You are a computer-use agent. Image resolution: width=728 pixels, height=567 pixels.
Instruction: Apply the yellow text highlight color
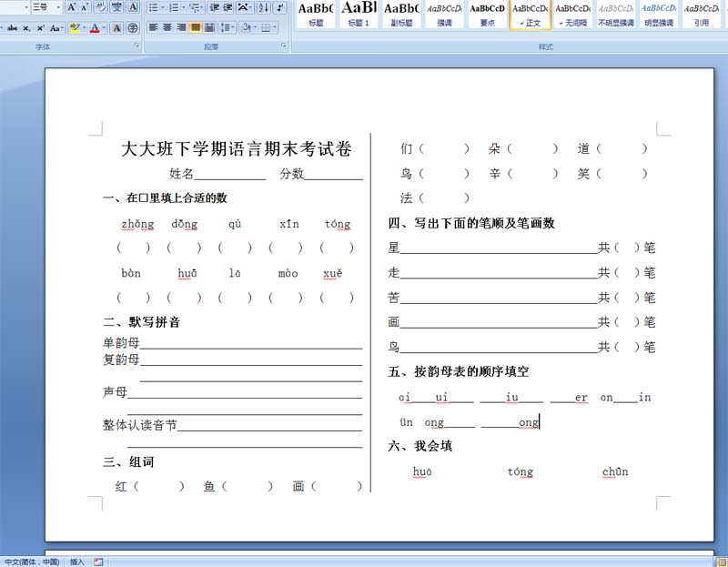point(75,28)
